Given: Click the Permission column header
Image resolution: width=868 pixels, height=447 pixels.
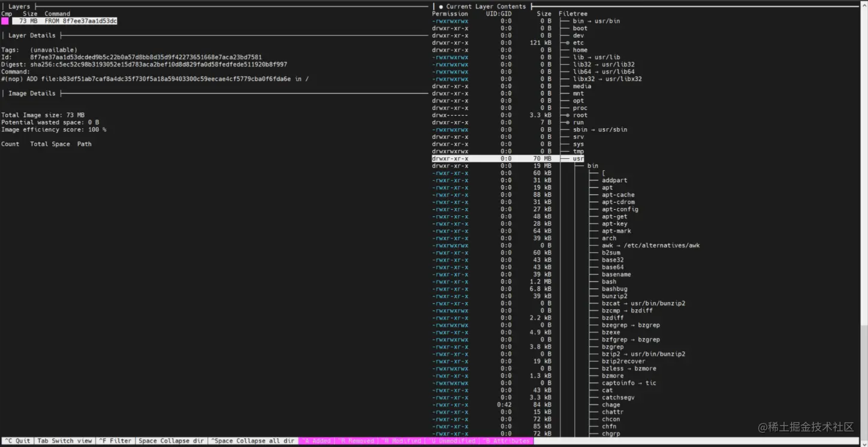Looking at the screenshot, I should point(450,14).
